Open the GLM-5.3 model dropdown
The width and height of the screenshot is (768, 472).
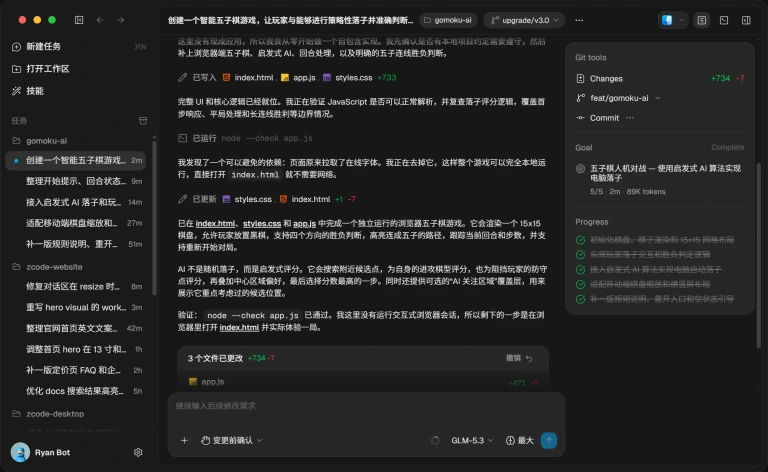click(472, 441)
